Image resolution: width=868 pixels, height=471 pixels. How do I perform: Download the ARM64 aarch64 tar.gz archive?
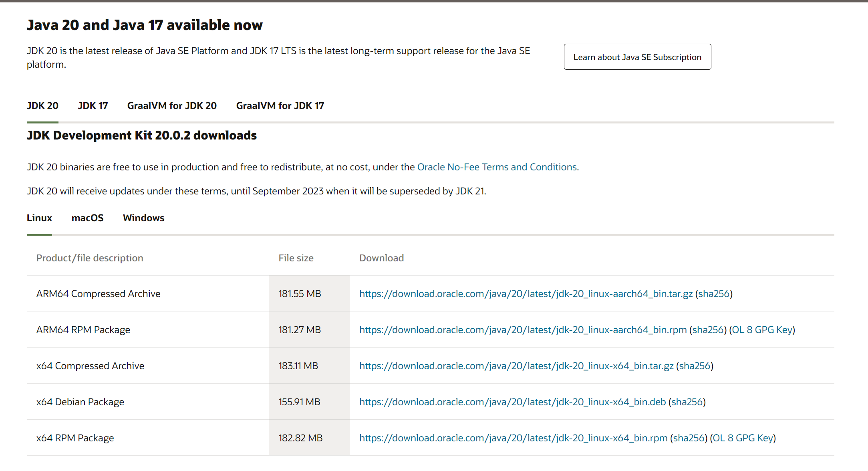tap(526, 294)
